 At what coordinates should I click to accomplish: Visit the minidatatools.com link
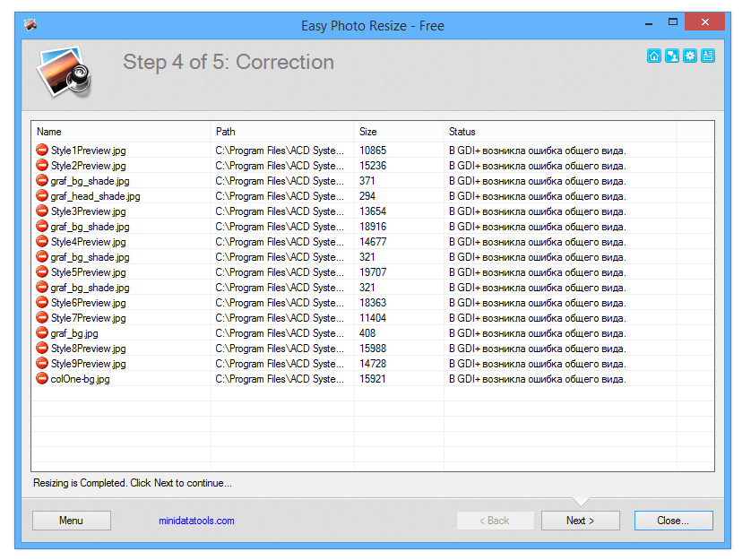(196, 521)
